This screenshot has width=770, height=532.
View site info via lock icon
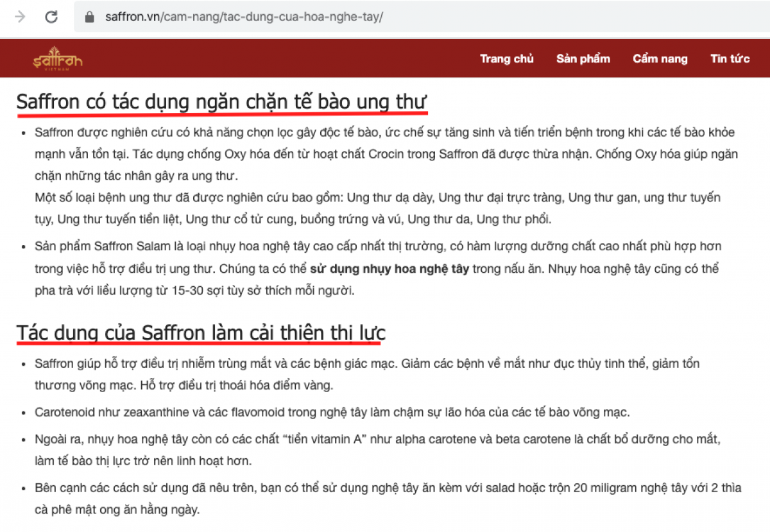coord(90,17)
